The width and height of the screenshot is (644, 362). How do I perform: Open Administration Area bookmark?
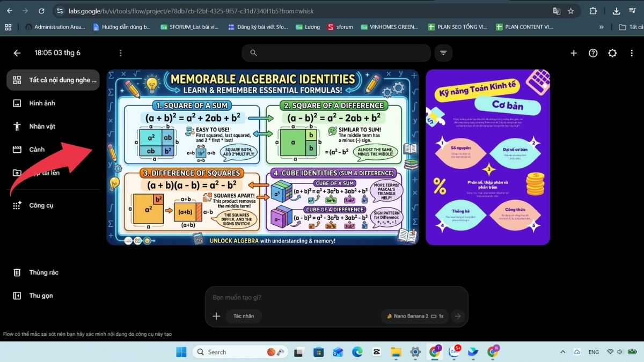pos(55,27)
